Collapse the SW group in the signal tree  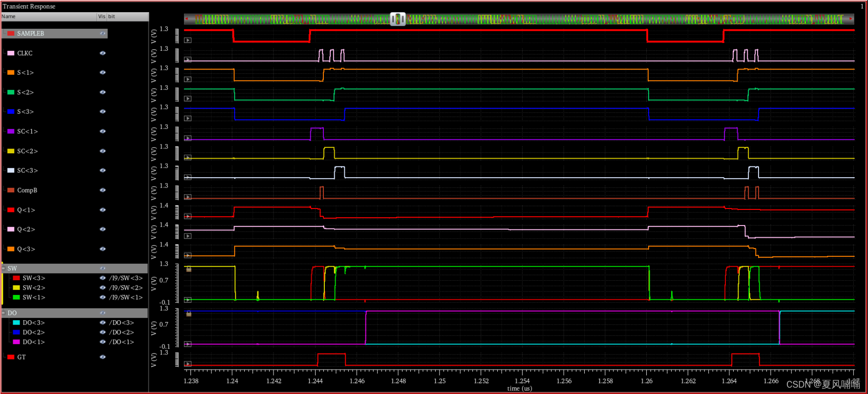[4, 268]
